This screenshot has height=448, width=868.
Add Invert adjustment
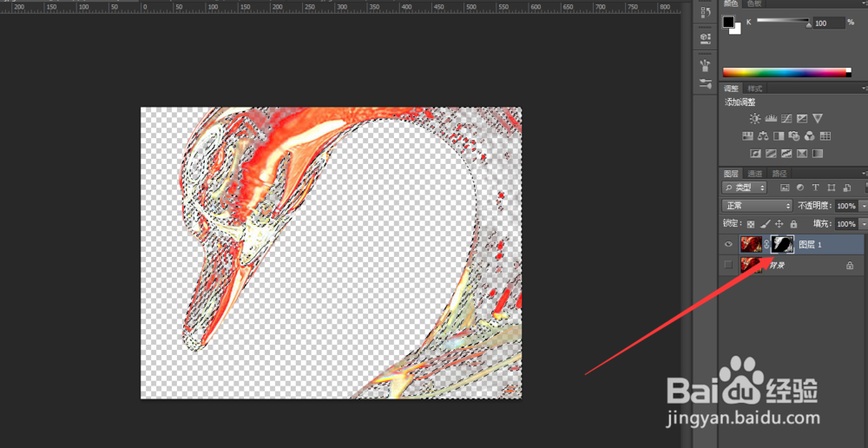(x=755, y=154)
